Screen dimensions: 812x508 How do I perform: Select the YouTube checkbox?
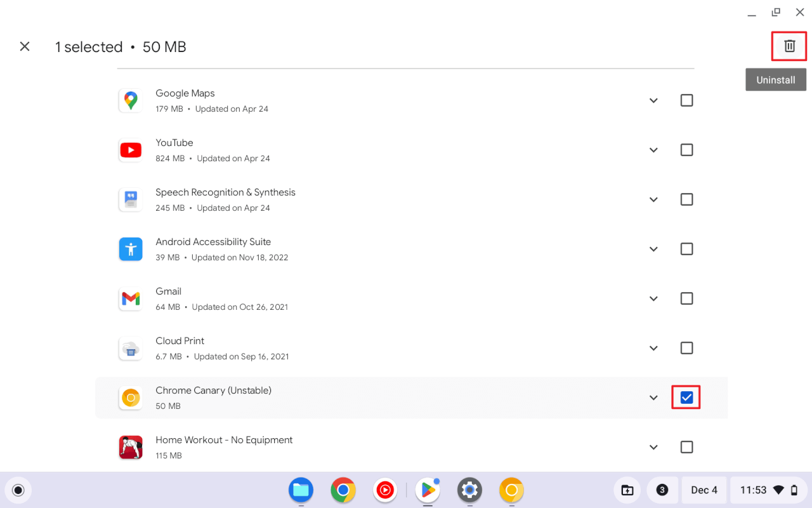click(x=686, y=150)
